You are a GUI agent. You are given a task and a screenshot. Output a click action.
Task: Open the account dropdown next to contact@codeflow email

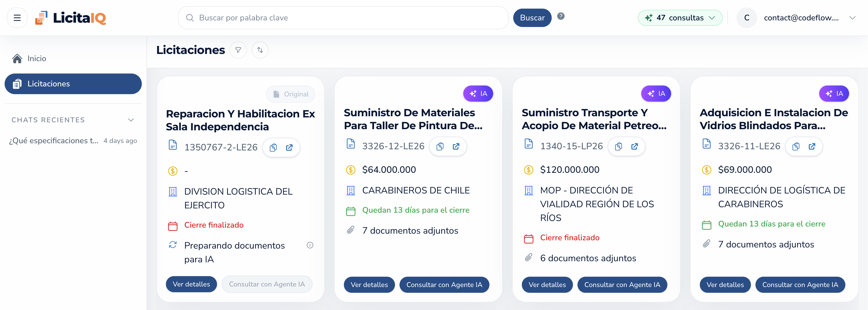853,18
